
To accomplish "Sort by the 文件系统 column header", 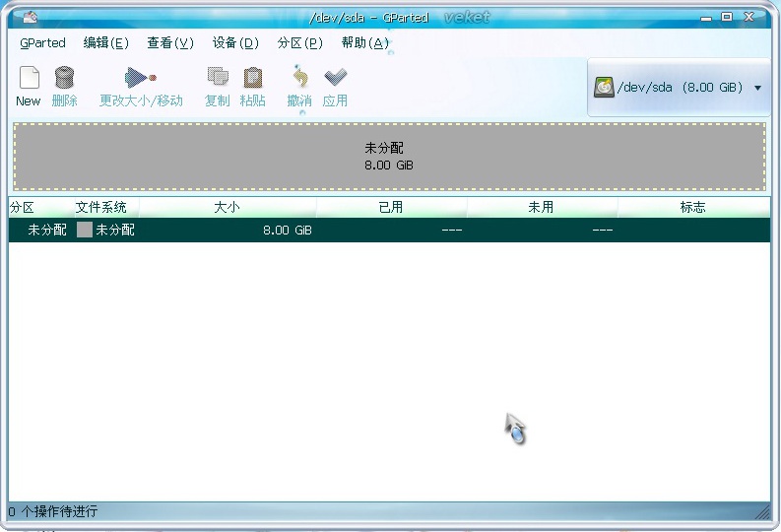I will click(x=106, y=207).
